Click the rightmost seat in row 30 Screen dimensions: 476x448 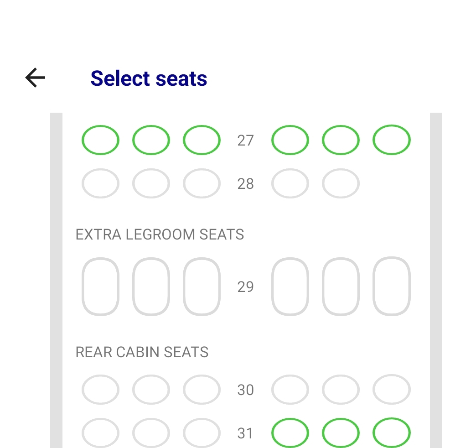click(x=391, y=390)
